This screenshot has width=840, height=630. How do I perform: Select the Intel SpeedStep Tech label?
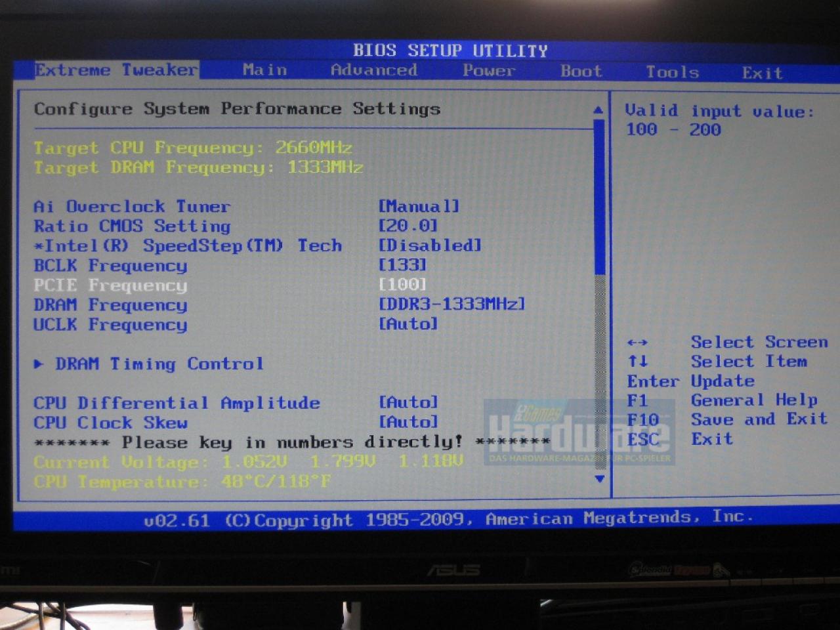pyautogui.click(x=188, y=246)
